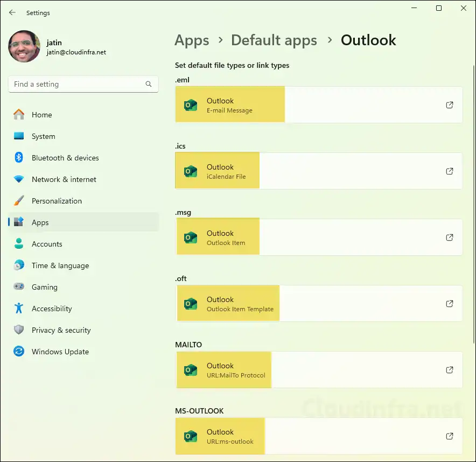This screenshot has height=462, width=476.
Task: Click the Outlook Item default under .msg
Action: (319, 237)
